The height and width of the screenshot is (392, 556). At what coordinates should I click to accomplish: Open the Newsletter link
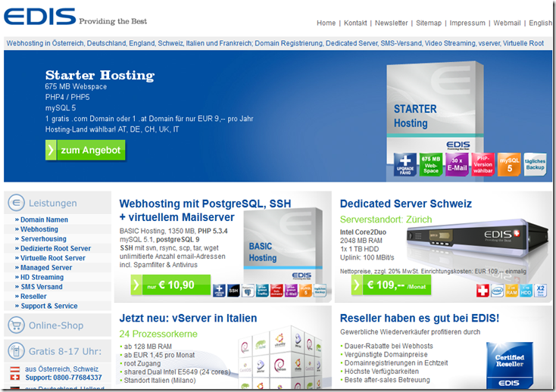(x=391, y=23)
